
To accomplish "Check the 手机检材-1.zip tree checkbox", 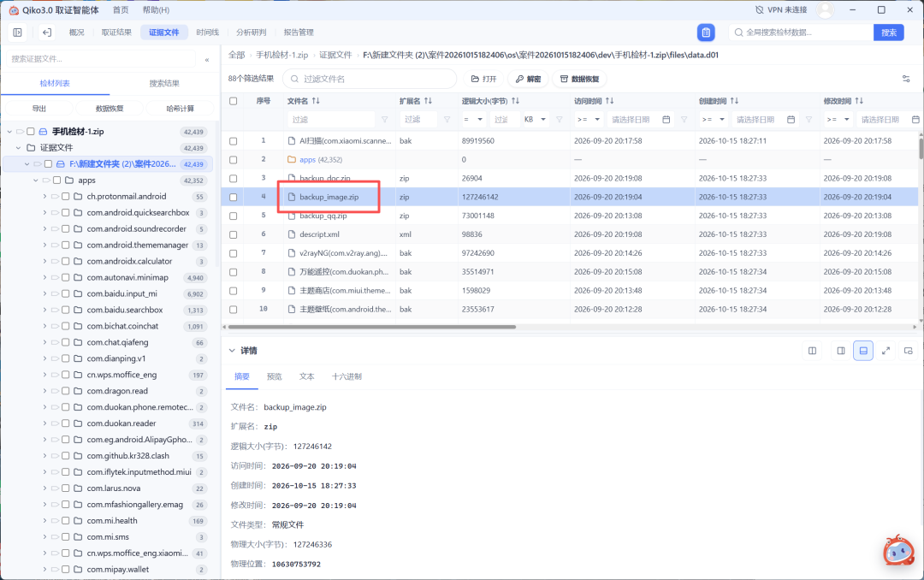I will [31, 132].
